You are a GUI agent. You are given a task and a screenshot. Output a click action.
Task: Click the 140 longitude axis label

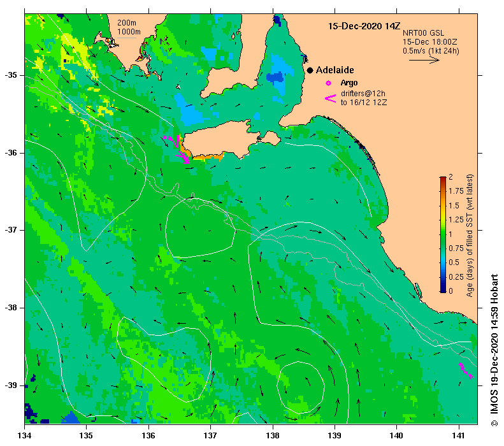point(397,435)
